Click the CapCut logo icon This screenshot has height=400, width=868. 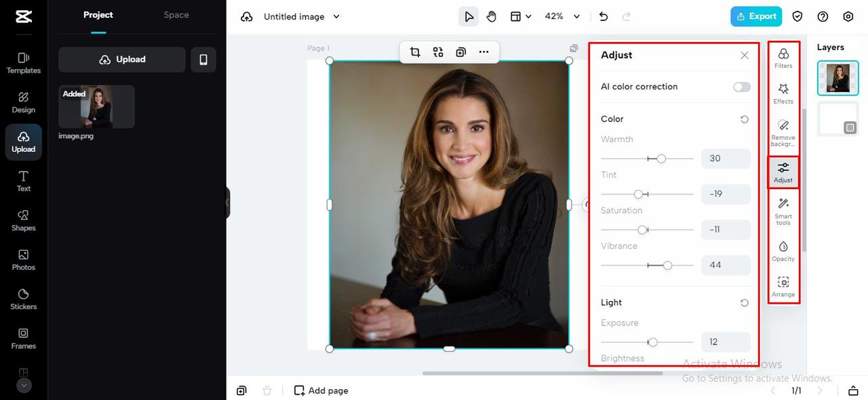click(x=23, y=17)
